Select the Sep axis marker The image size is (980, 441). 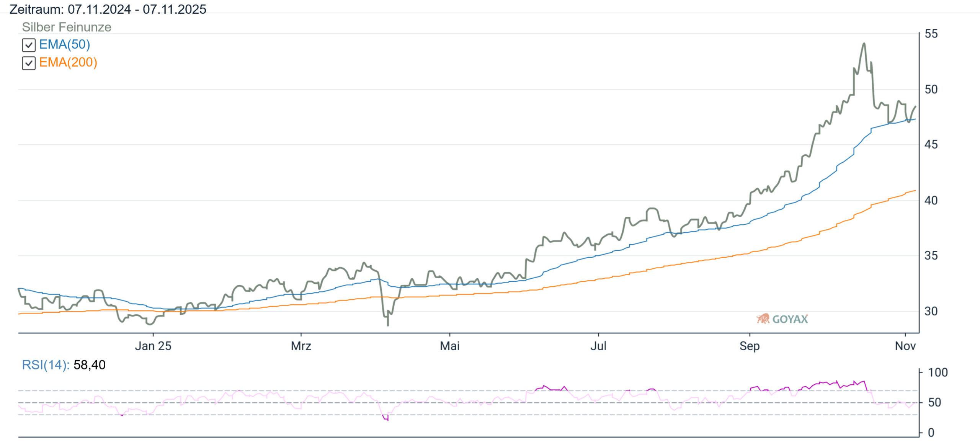point(749,346)
